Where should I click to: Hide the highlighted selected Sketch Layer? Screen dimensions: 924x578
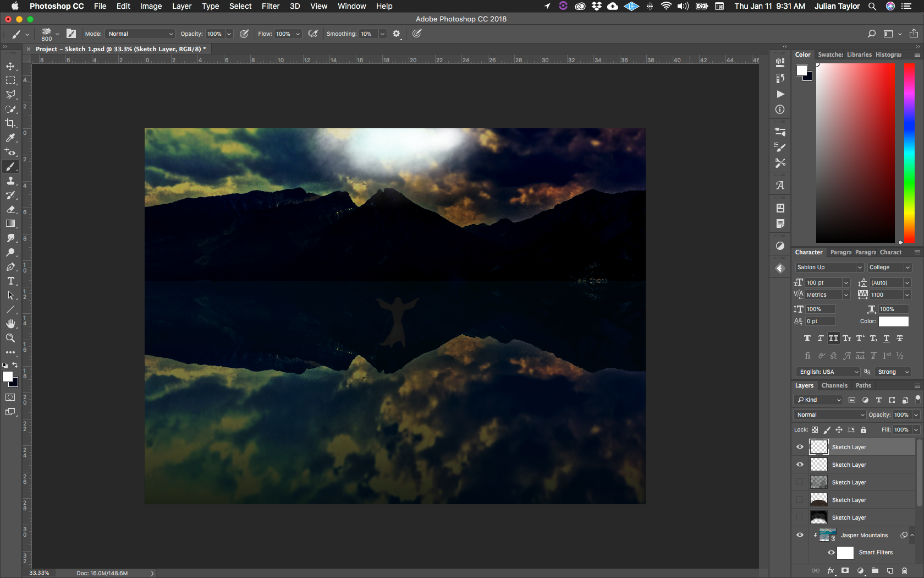point(800,447)
